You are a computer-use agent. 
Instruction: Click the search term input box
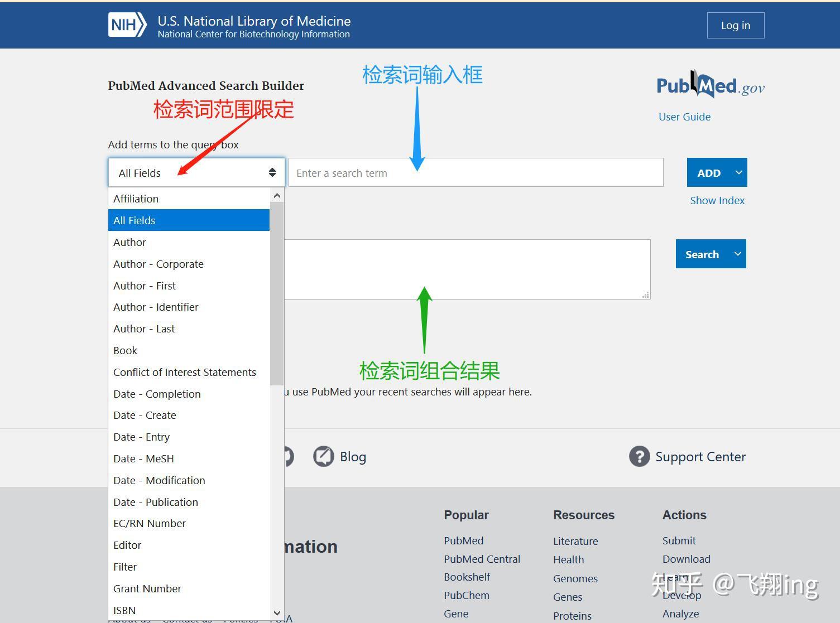[x=476, y=172]
